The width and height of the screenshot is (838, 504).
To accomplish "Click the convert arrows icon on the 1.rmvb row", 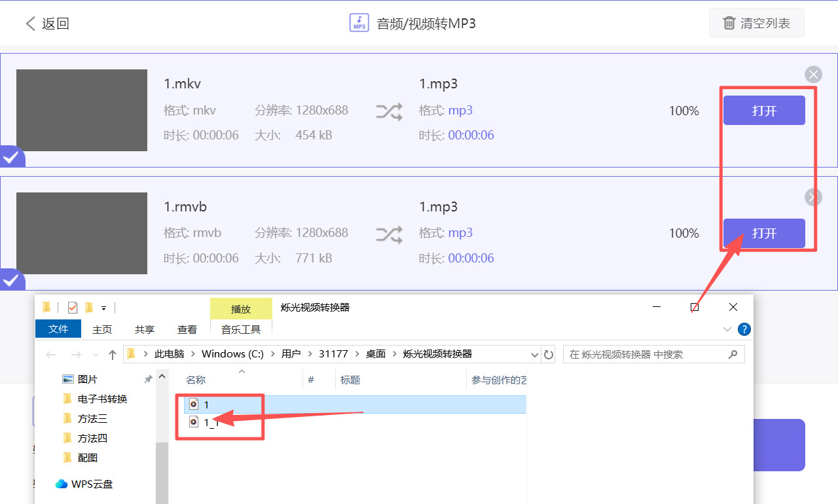I will click(x=389, y=234).
